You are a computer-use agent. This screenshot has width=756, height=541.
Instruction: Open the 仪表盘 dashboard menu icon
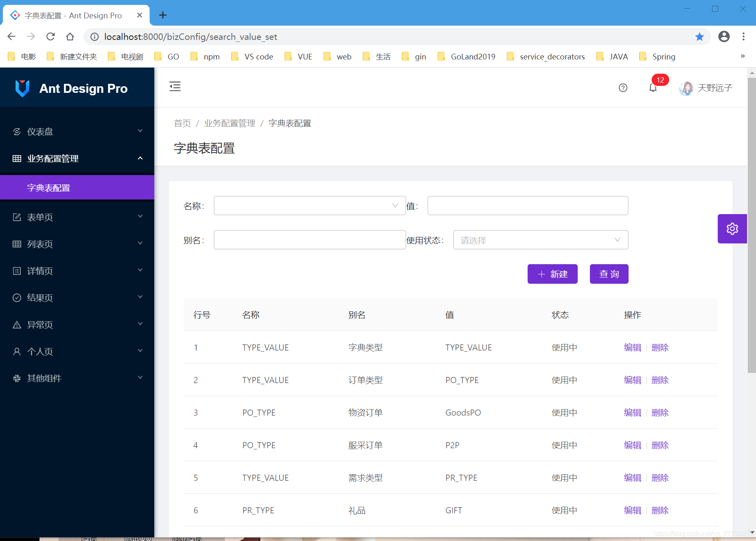click(17, 131)
